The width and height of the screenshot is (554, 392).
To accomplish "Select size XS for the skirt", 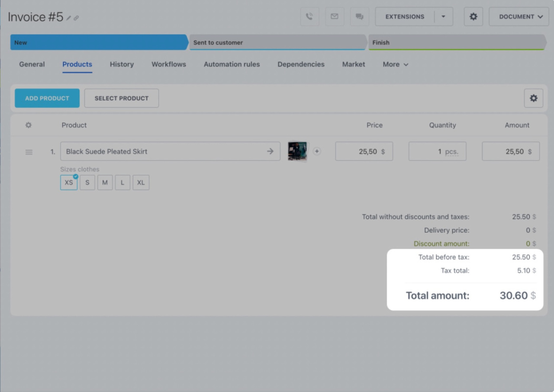I will pos(69,183).
